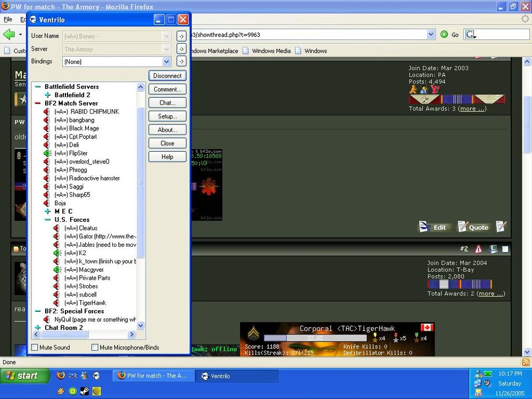Click the green speaker icon beside Macgyver
The image size is (532, 399).
(57, 270)
